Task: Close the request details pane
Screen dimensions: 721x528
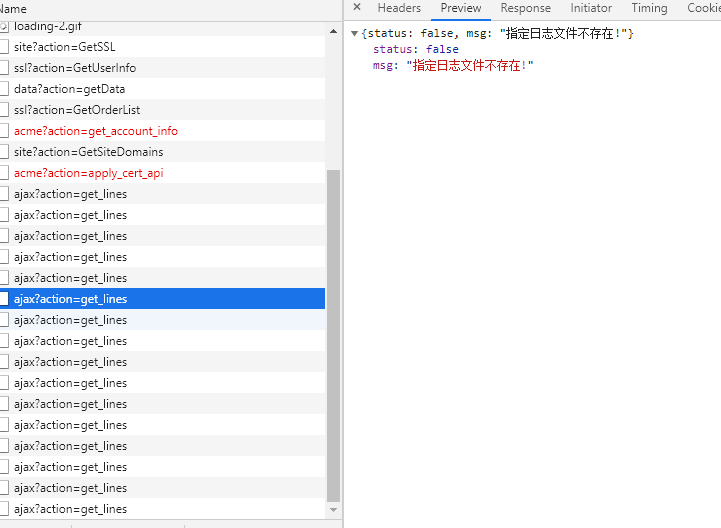Action: (357, 8)
